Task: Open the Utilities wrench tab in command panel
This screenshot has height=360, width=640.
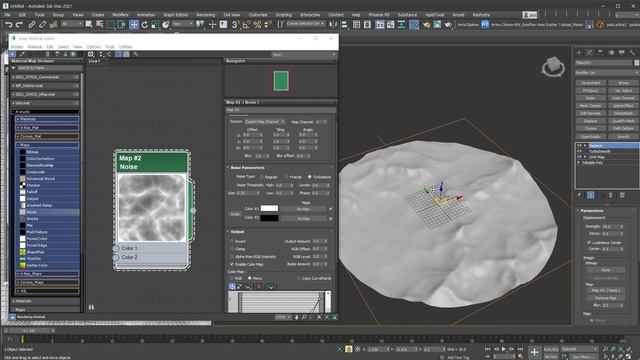Action: tap(632, 53)
